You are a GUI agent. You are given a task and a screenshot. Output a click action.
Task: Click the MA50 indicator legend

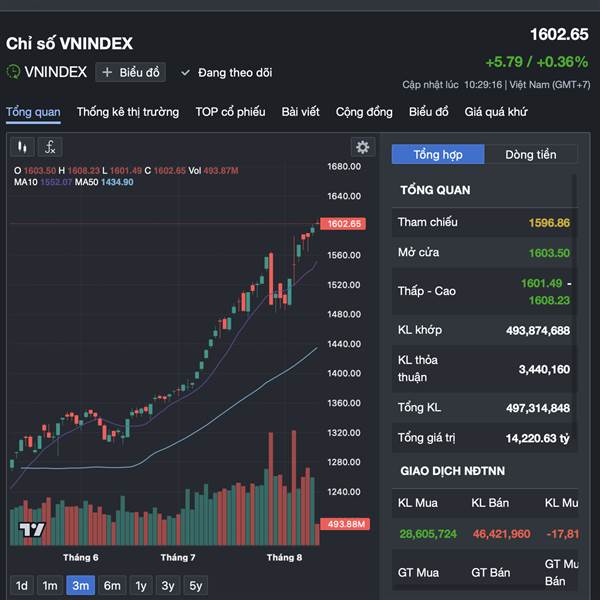[x=104, y=182]
